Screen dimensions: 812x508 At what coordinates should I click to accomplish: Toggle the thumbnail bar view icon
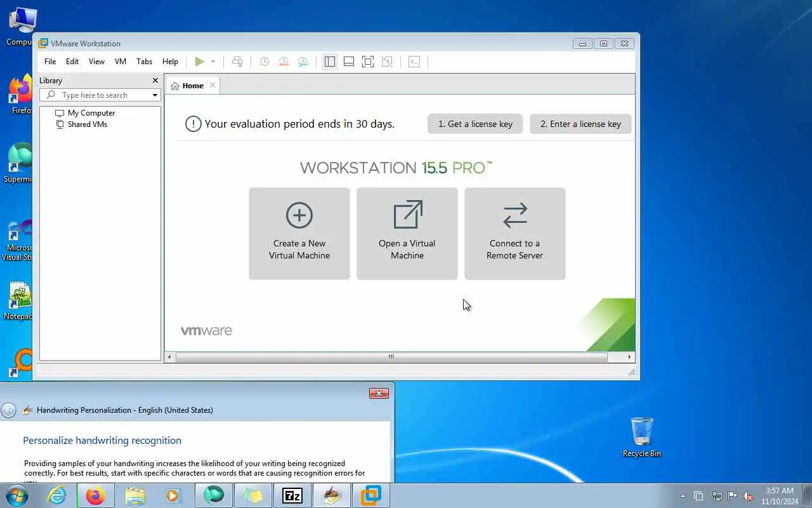click(x=349, y=62)
